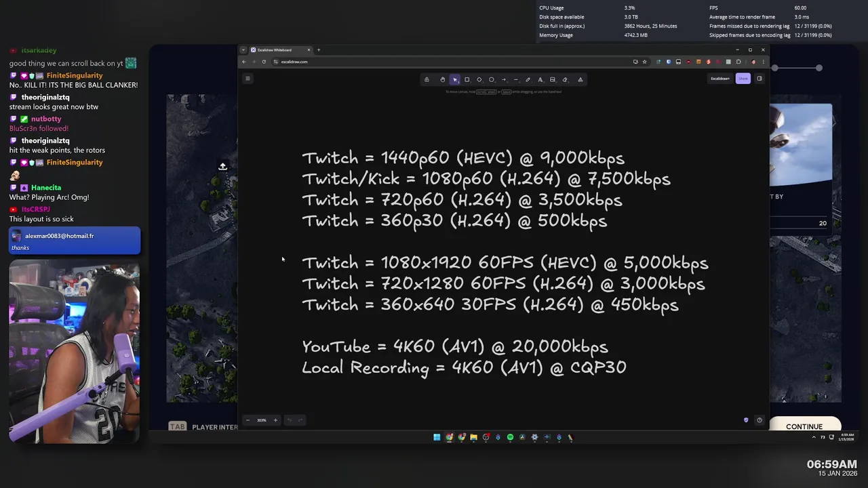Select the Diamond shape tool
The height and width of the screenshot is (488, 868).
pyautogui.click(x=479, y=79)
